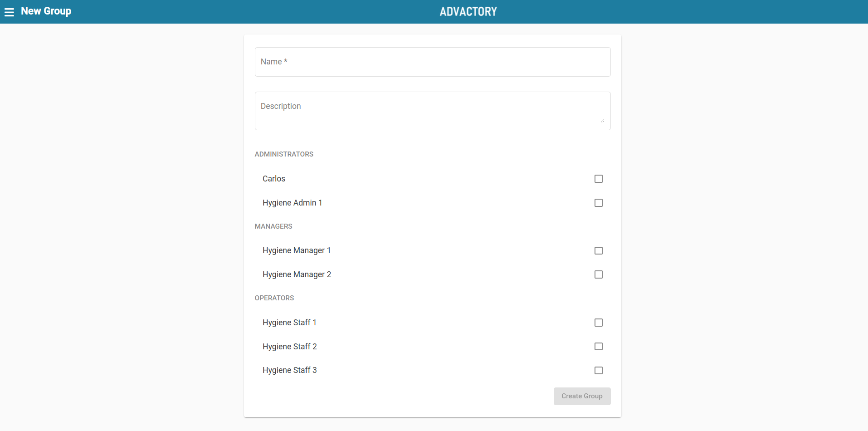Image resolution: width=868 pixels, height=431 pixels.
Task: Select the Hygiene Manager 2 checkbox
Action: (x=599, y=274)
